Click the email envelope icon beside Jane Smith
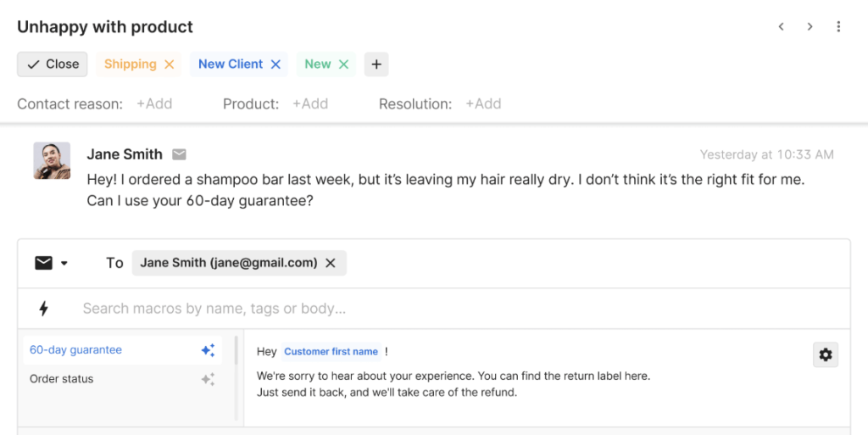This screenshot has width=868, height=435. (x=179, y=154)
